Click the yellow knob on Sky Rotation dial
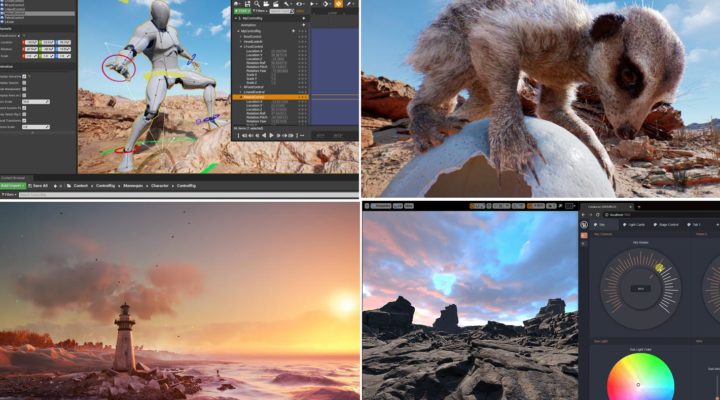Viewport: 720px width, 400px height. [659, 267]
